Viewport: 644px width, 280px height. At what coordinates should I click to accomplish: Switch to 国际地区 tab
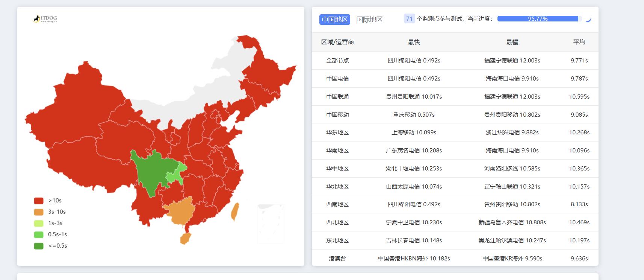(x=369, y=19)
